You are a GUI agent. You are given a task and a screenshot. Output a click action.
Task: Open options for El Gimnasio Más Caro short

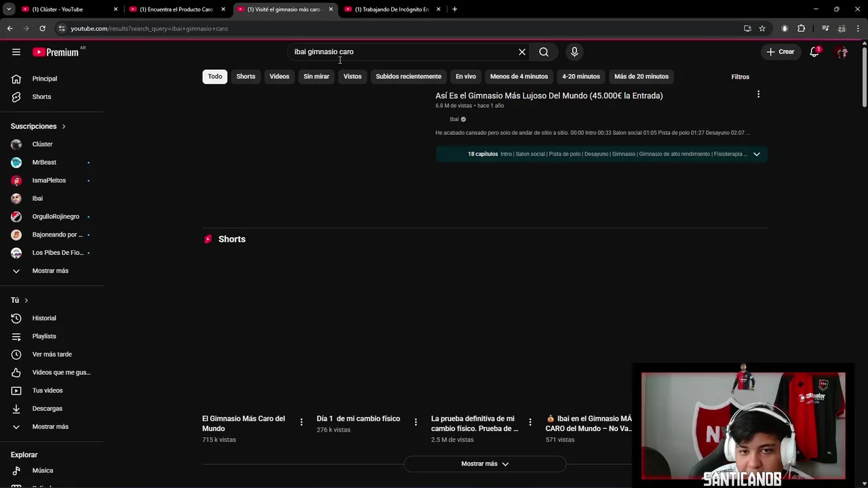(301, 422)
